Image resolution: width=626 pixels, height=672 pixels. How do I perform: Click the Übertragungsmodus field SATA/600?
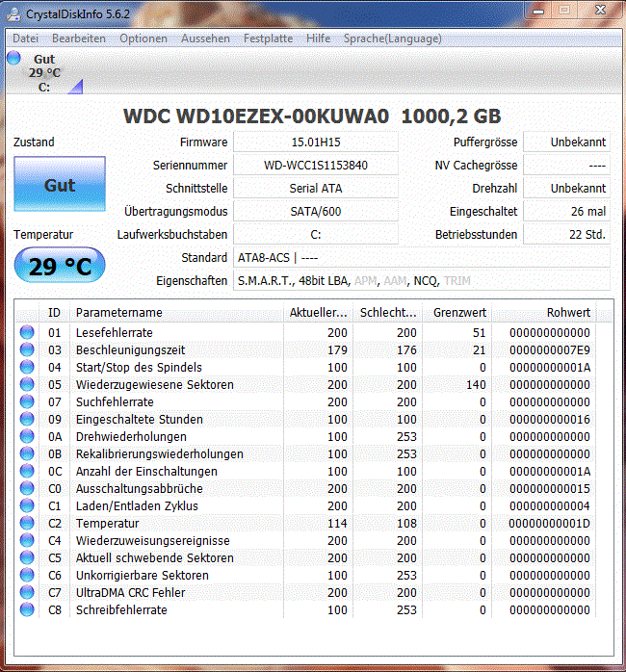pos(316,211)
